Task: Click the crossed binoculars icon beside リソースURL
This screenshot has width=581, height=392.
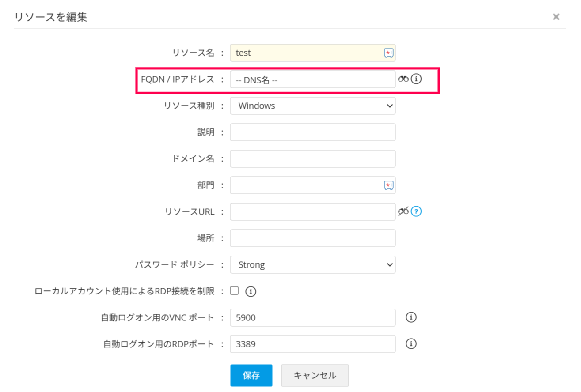Action: coord(403,211)
